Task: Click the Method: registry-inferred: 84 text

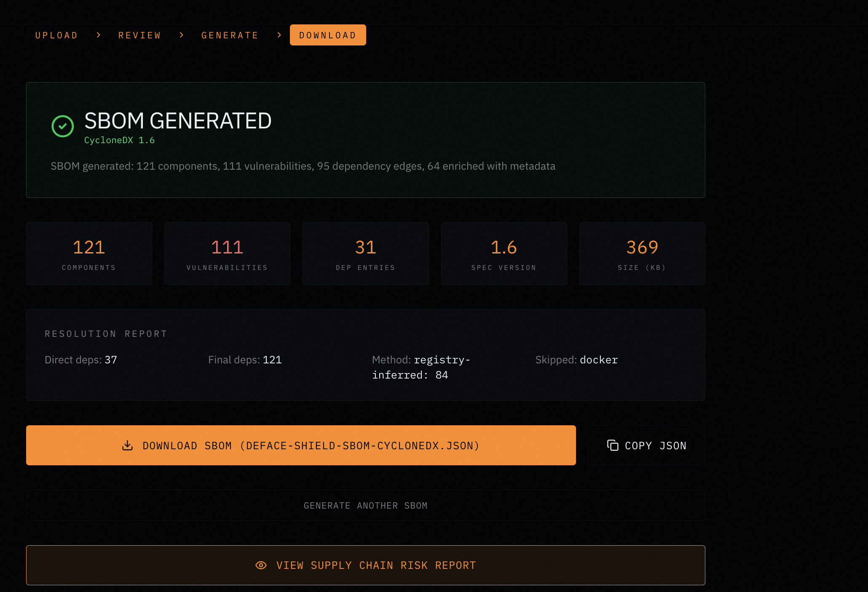Action: 421,368
